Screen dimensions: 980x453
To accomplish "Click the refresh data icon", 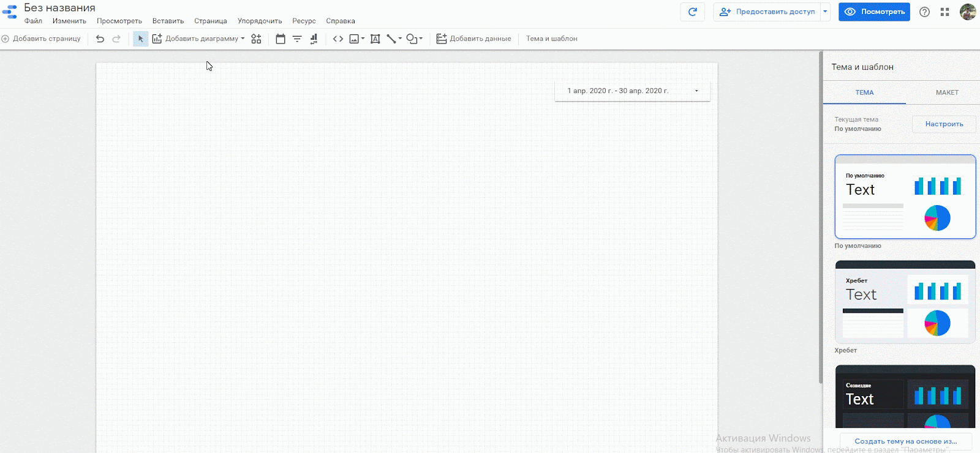I will click(692, 12).
